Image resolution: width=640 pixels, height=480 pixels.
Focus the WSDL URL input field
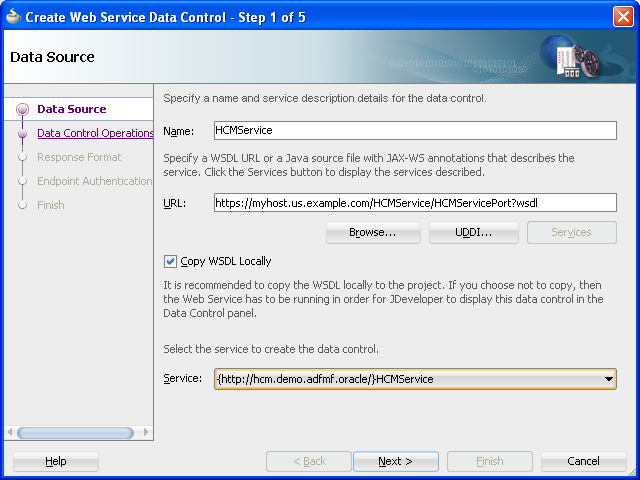(415, 202)
